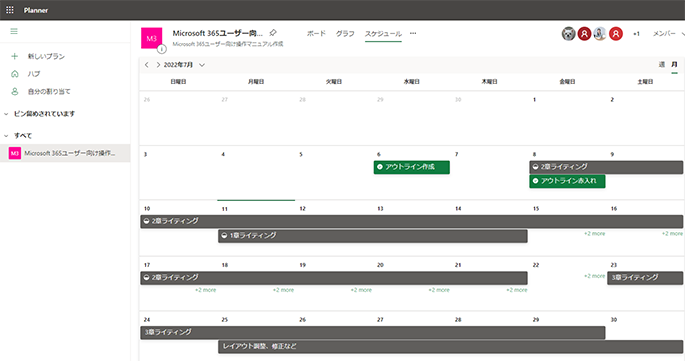Screen dimensions: 685x361
Task: Expand +2 more on the 19th
Action: coord(361,290)
